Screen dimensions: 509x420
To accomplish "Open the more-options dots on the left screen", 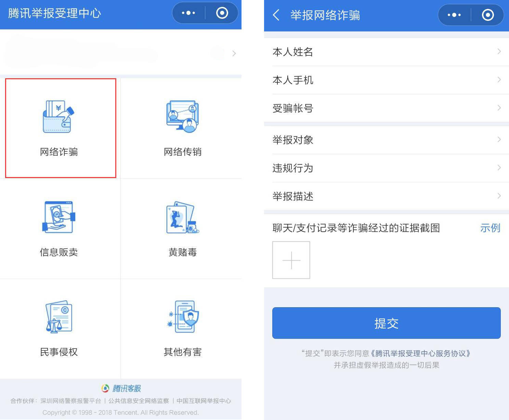I will click(188, 13).
